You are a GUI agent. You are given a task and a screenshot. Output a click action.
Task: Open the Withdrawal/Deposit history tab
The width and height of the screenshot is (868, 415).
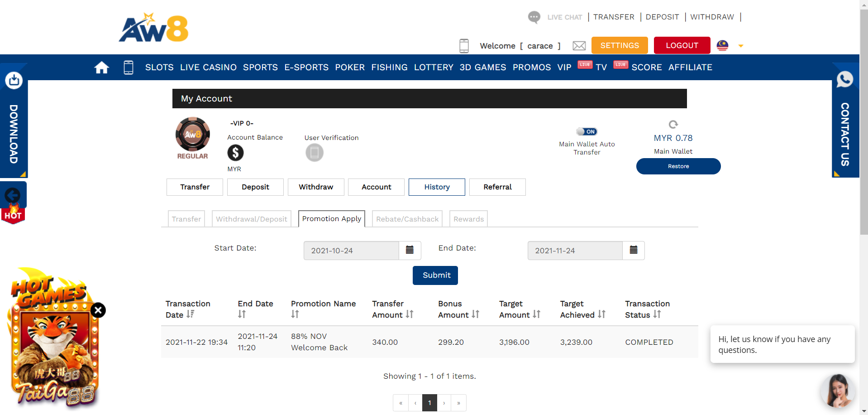[251, 219]
